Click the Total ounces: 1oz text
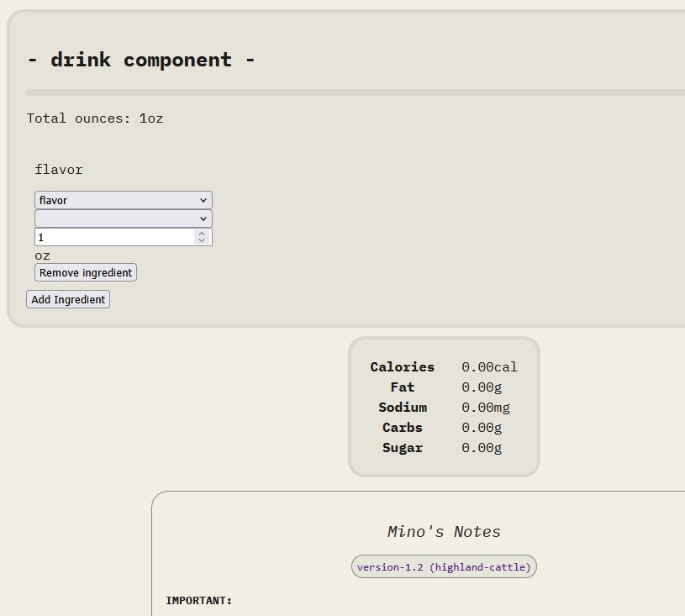 point(95,118)
